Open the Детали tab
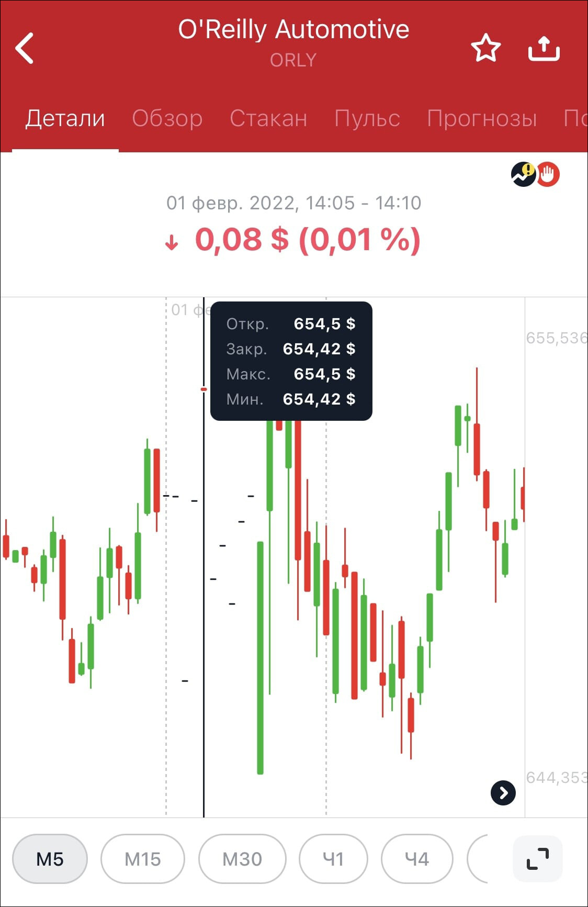Image resolution: width=588 pixels, height=907 pixels. [x=65, y=118]
